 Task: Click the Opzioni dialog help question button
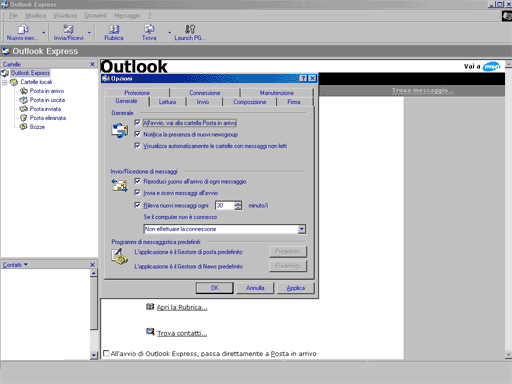pos(303,78)
